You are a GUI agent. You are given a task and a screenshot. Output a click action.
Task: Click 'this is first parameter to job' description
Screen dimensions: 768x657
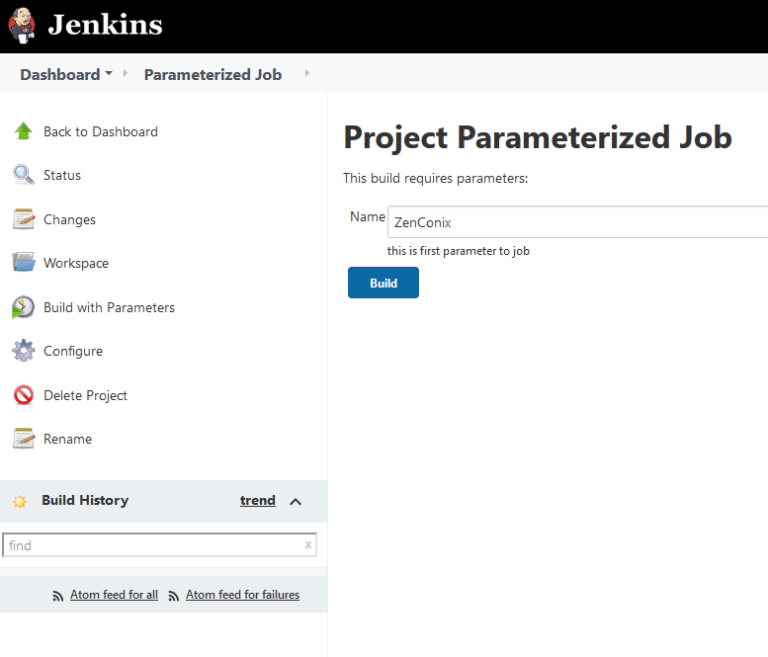tap(458, 251)
